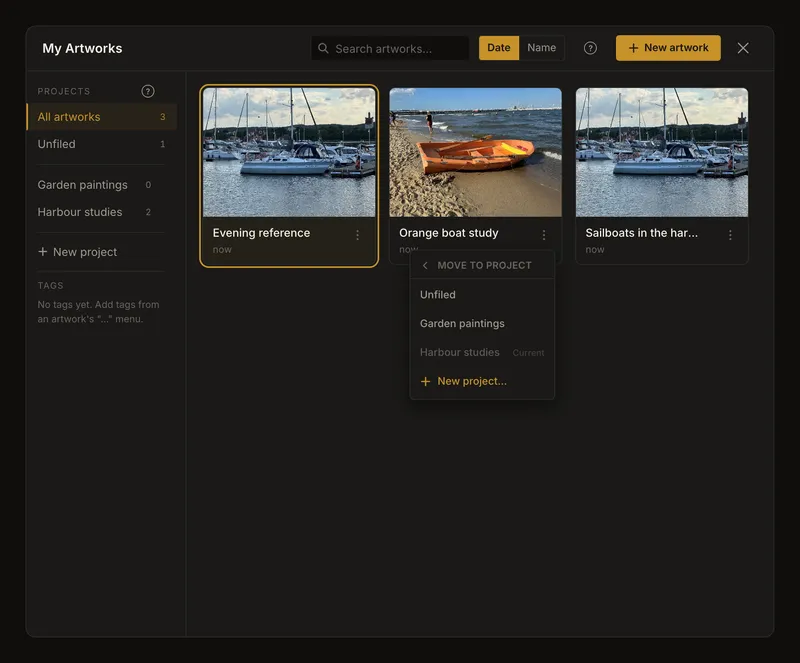Open Evening reference three-dot menu

[358, 235]
